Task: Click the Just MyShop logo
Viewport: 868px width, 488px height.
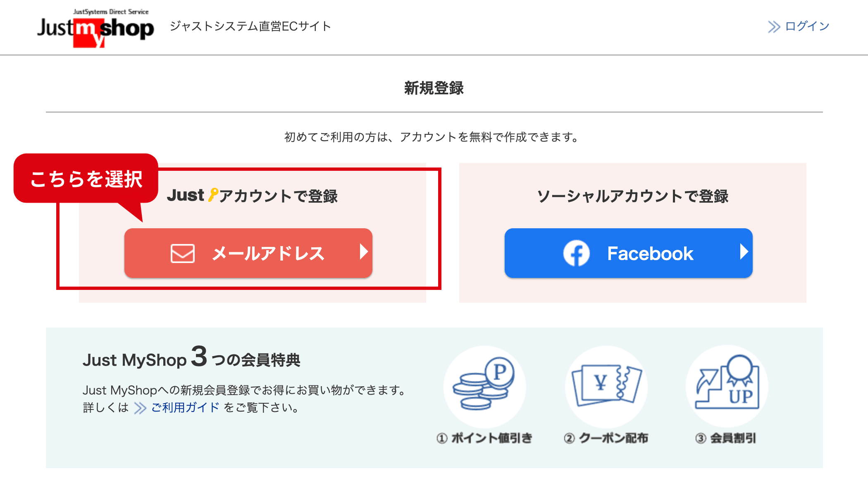Action: pos(95,28)
